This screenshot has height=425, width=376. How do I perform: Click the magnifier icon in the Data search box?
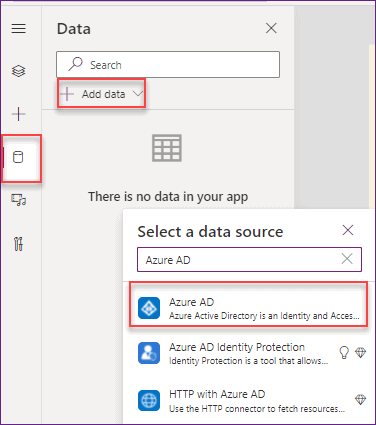(x=75, y=64)
